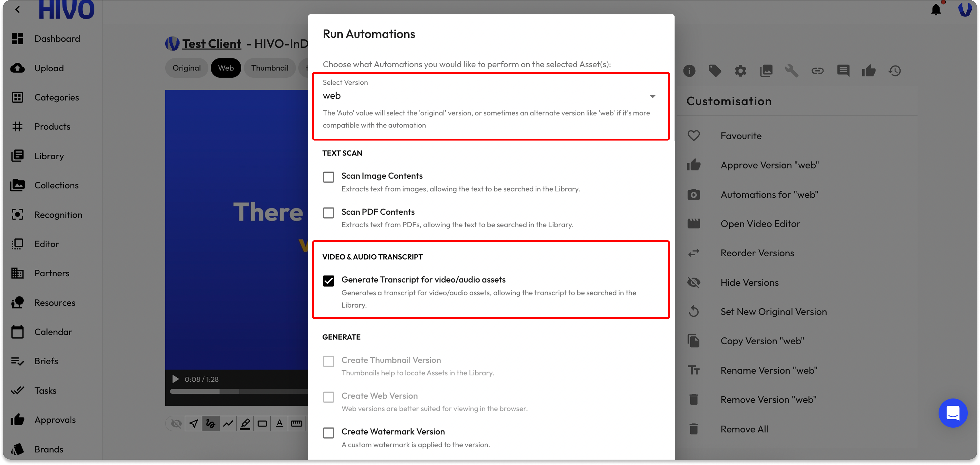Image resolution: width=980 pixels, height=465 pixels.
Task: Open the asset info icon
Action: pos(689,71)
